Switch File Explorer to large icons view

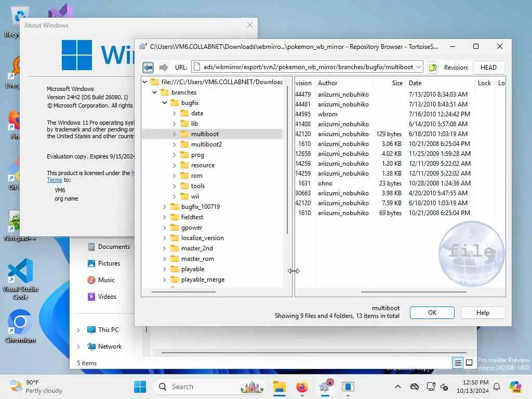point(469,363)
